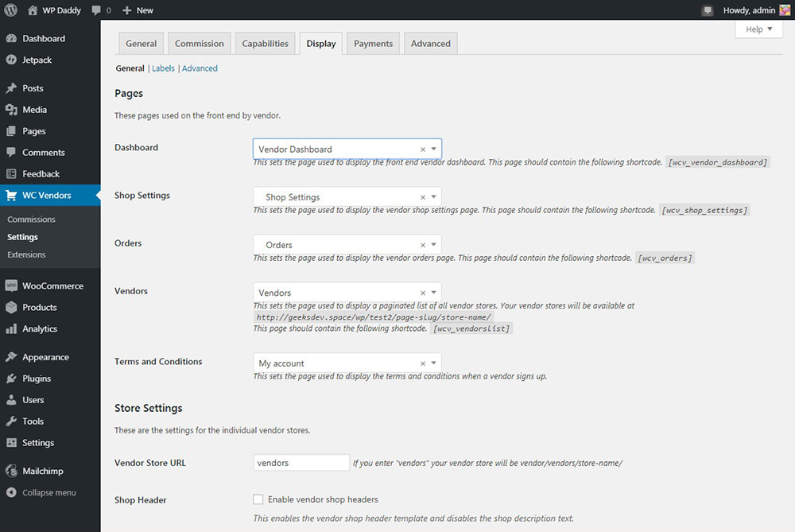Click the wcv_shop_settings shortcode text
The height and width of the screenshot is (532, 795).
704,210
